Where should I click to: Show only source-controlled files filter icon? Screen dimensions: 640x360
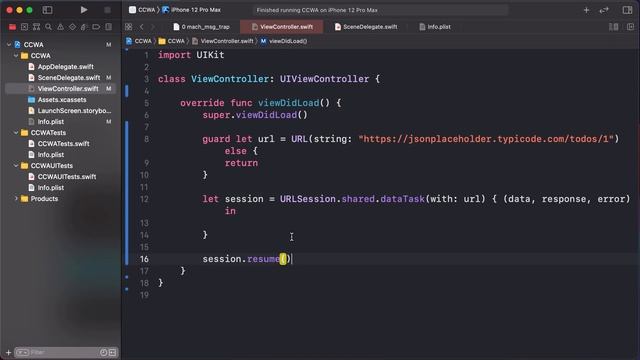pos(113,352)
